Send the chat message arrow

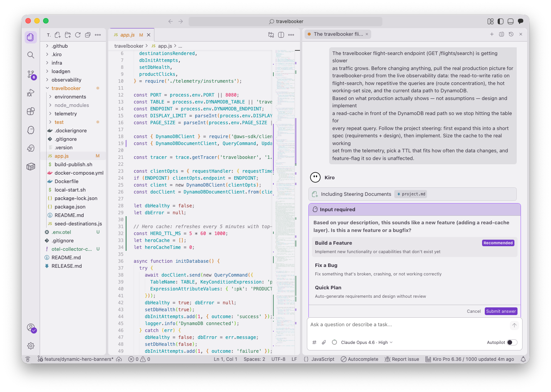pyautogui.click(x=514, y=325)
